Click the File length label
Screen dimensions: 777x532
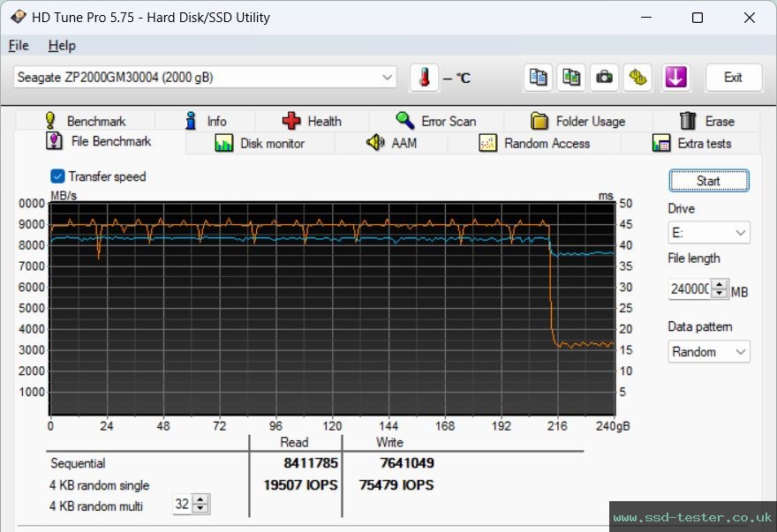tap(694, 259)
